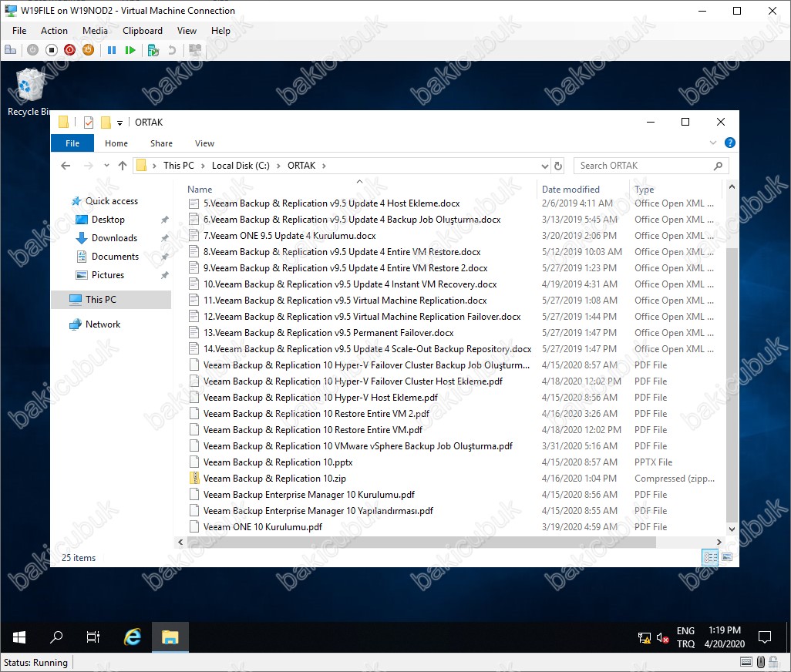Save the virtual machine state (orange icon)
Image resolution: width=791 pixels, height=672 pixels.
point(89,50)
